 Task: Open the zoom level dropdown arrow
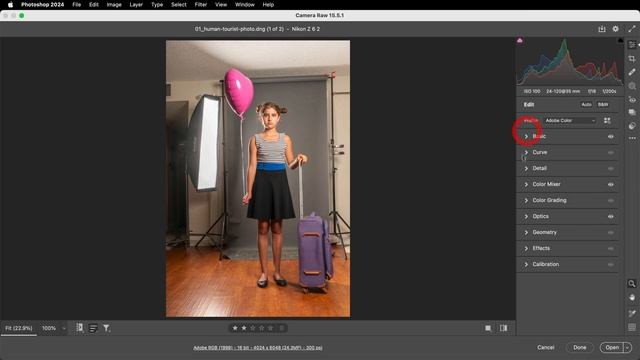64,328
